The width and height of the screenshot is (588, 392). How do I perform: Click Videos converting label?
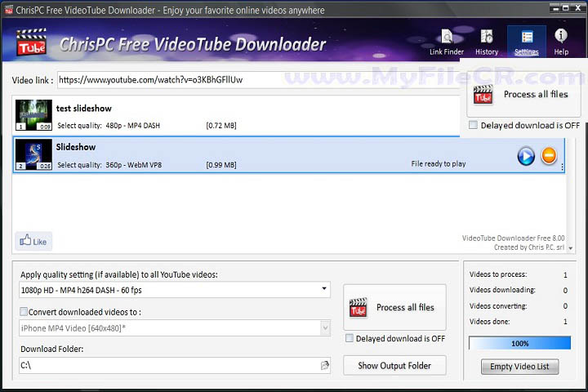click(498, 306)
